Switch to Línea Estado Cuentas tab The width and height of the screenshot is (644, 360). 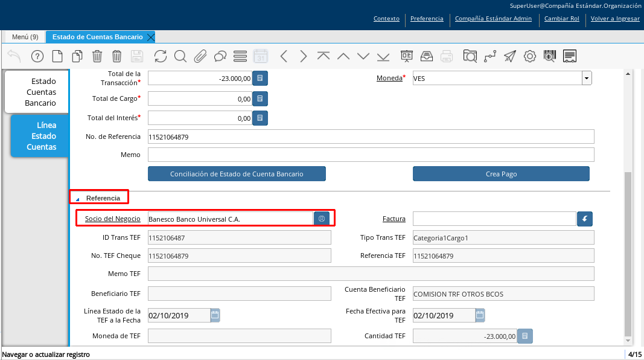point(41,136)
